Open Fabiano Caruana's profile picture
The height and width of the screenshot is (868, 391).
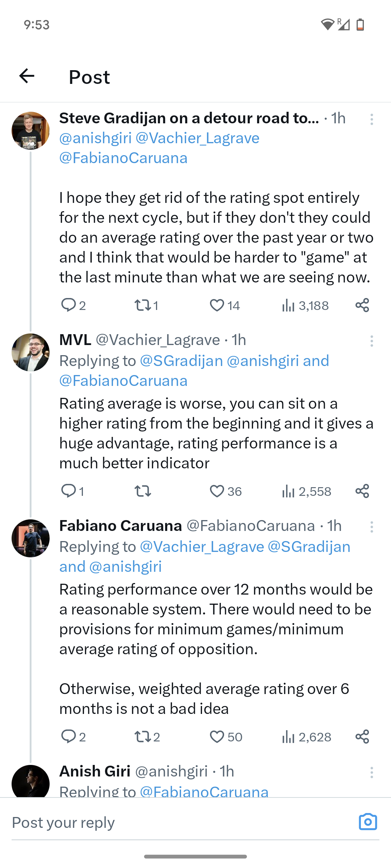point(31,538)
